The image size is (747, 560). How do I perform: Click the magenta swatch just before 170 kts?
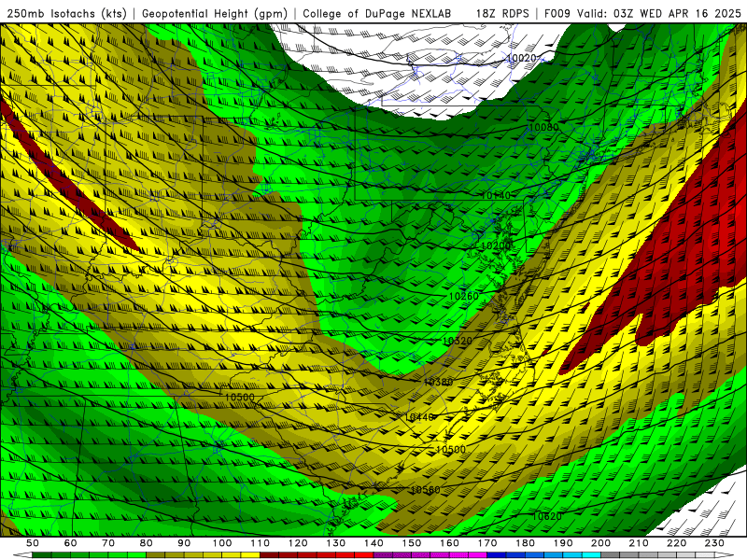pyautogui.click(x=478, y=555)
